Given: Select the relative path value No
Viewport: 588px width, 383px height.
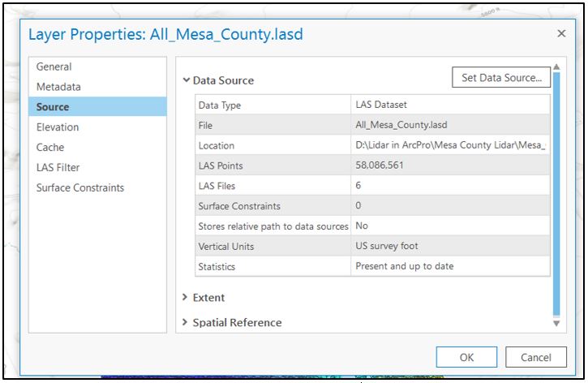Looking at the screenshot, I should 450,226.
